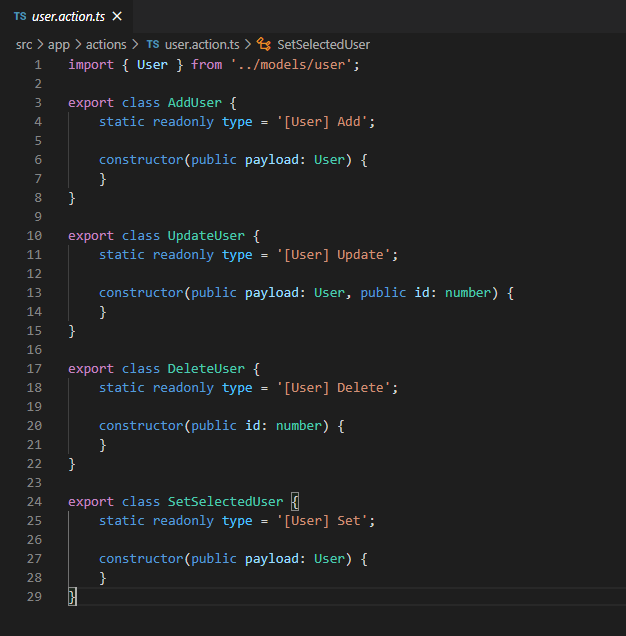Viewport: 626px width, 636px height.
Task: Click the UpdateUser class name
Action: [206, 236]
